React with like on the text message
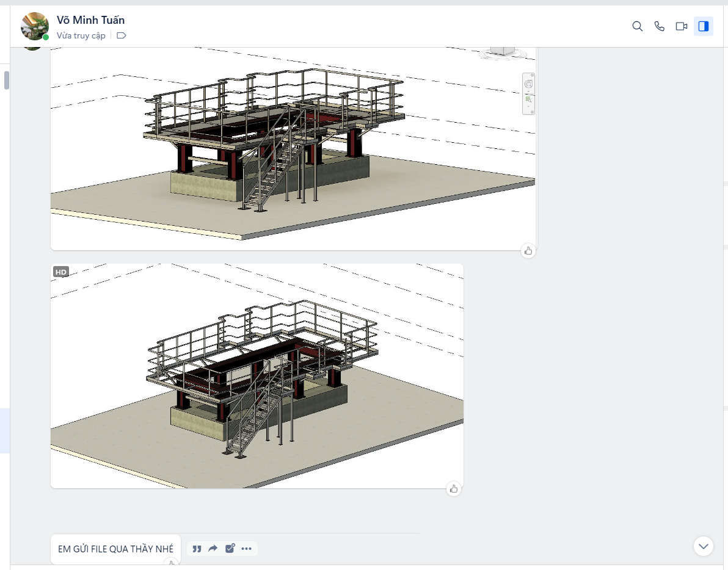The width and height of the screenshot is (728, 570). (172, 564)
